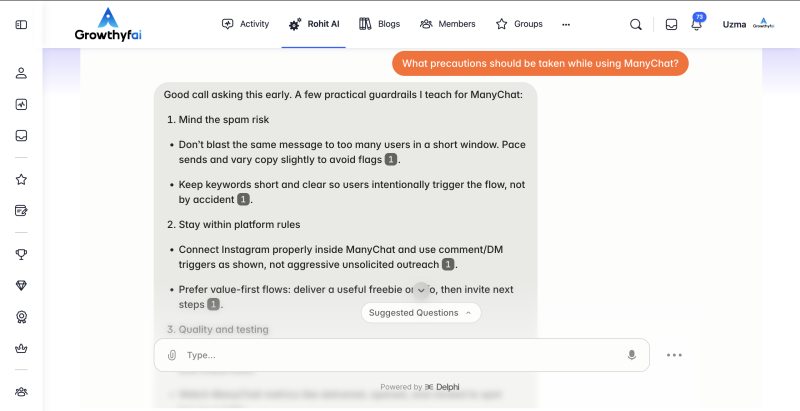Expand the Suggested Questions panel
The width and height of the screenshot is (800, 411).
(420, 313)
